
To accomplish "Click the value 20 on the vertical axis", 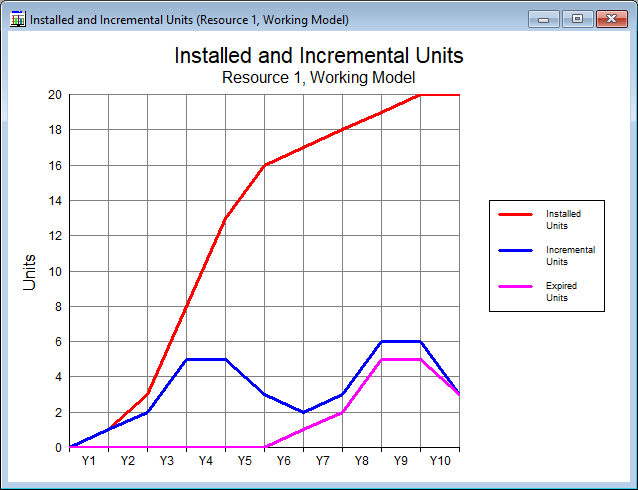I will pos(55,95).
